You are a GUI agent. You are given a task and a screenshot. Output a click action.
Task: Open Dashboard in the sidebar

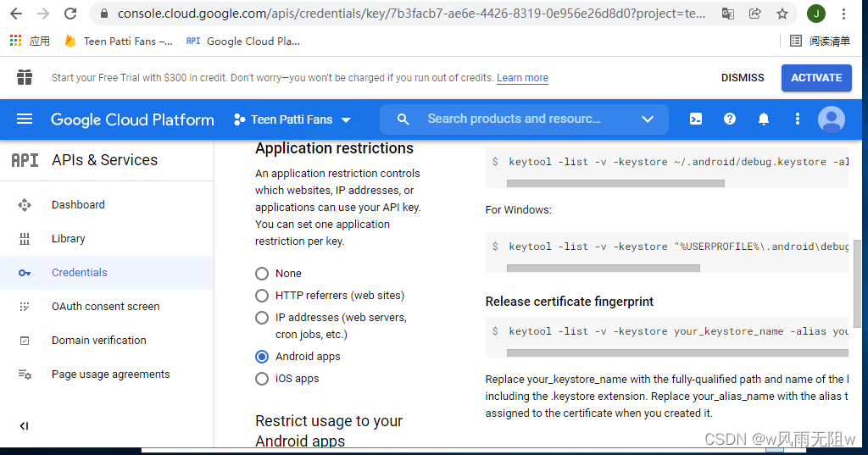pos(78,205)
